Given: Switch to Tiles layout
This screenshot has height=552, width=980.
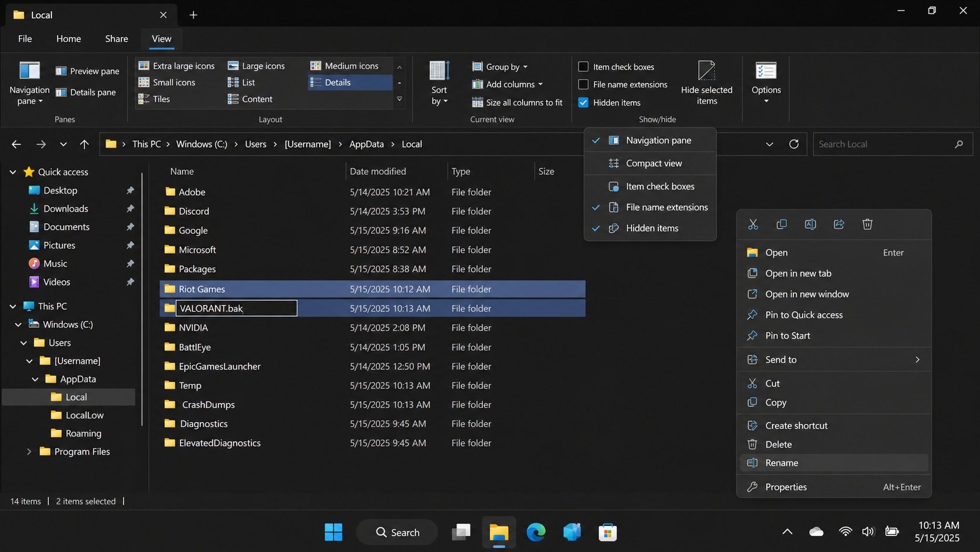Looking at the screenshot, I should tap(154, 99).
